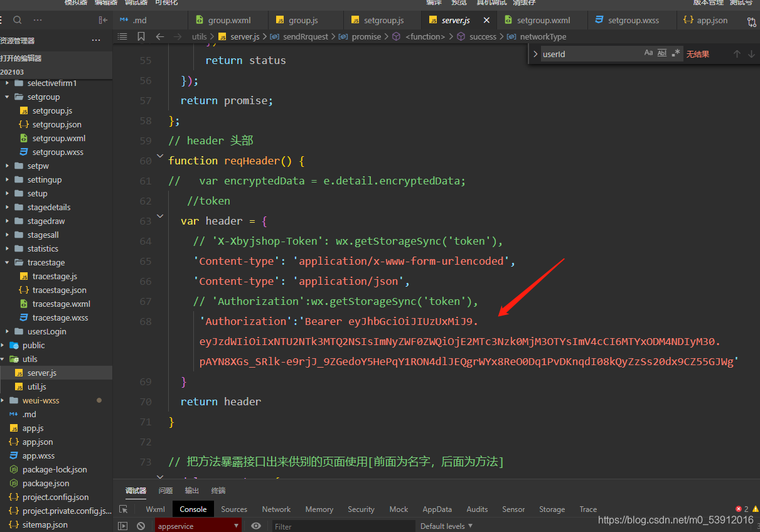The height and width of the screenshot is (532, 760).
Task: Collapse the explorer sidebar panel
Action: pyautogui.click(x=104, y=20)
